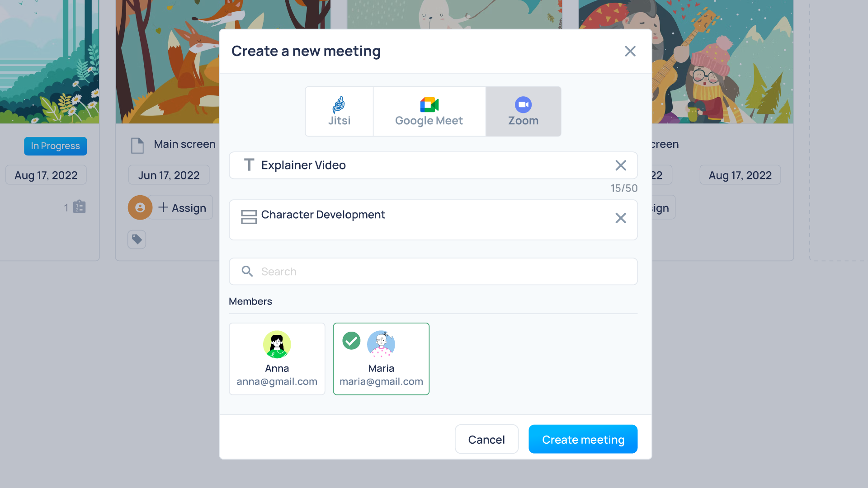
Task: Click the Cancel button
Action: coord(486,439)
